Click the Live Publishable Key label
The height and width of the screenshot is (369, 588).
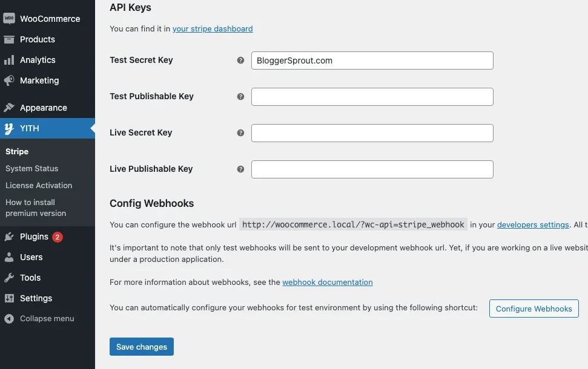(x=151, y=169)
